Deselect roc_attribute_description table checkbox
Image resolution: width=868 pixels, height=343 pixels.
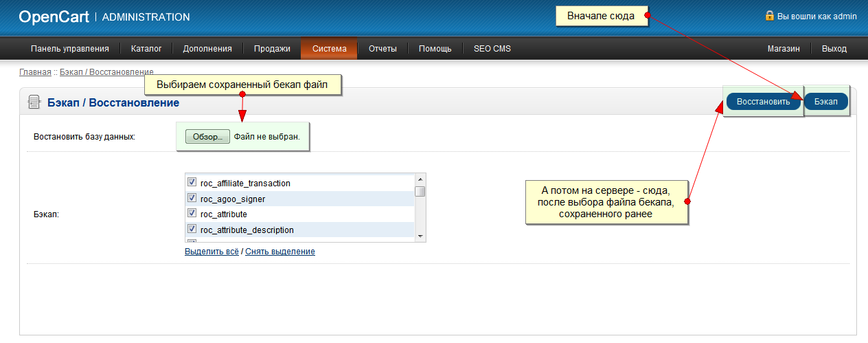coord(192,229)
